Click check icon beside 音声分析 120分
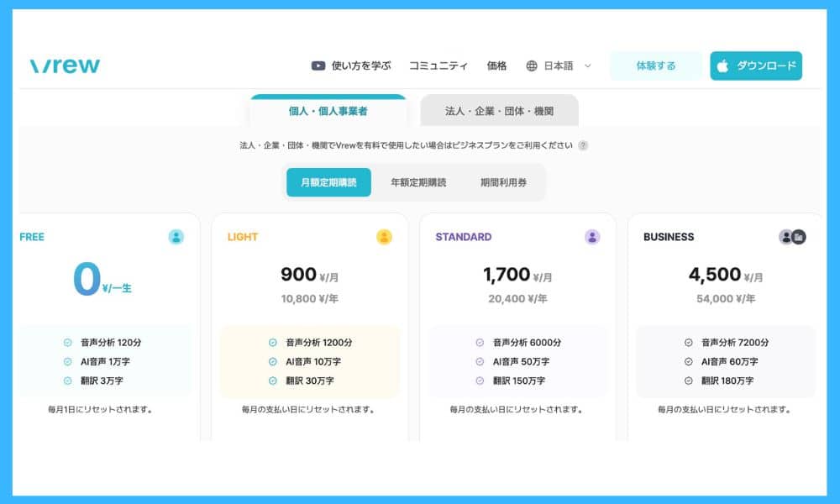The image size is (840, 504). (x=68, y=343)
